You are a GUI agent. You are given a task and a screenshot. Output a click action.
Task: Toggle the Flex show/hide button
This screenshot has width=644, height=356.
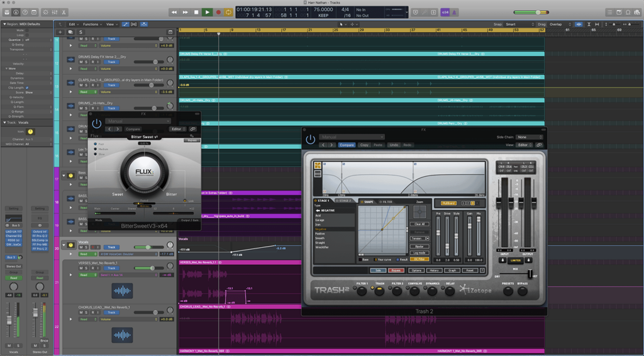[135, 25]
